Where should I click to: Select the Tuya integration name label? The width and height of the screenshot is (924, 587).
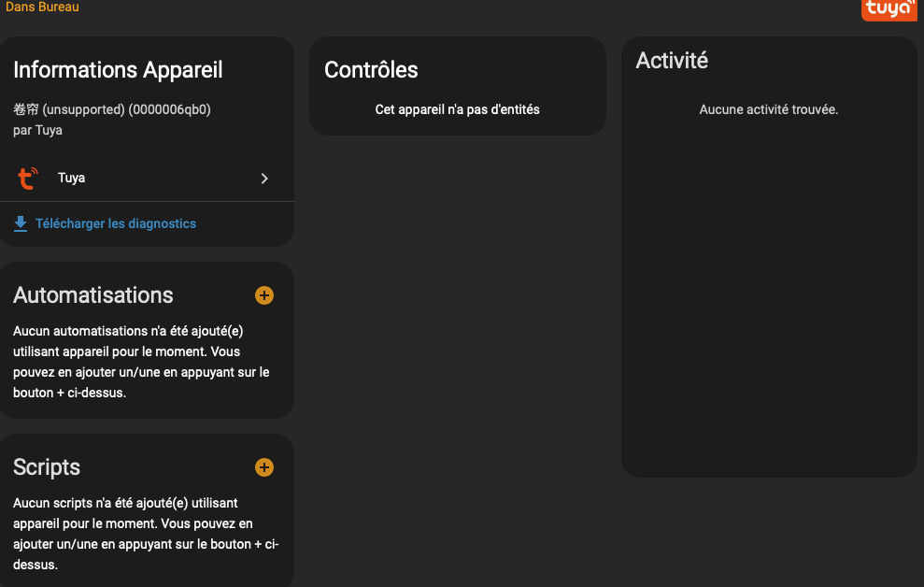71,178
